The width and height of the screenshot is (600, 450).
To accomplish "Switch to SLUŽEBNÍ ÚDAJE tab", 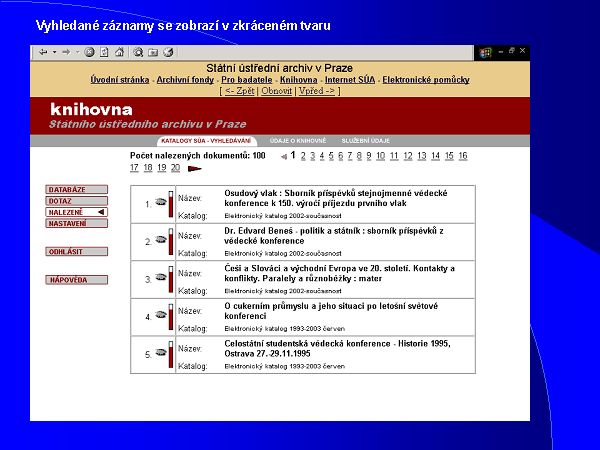I will point(365,141).
